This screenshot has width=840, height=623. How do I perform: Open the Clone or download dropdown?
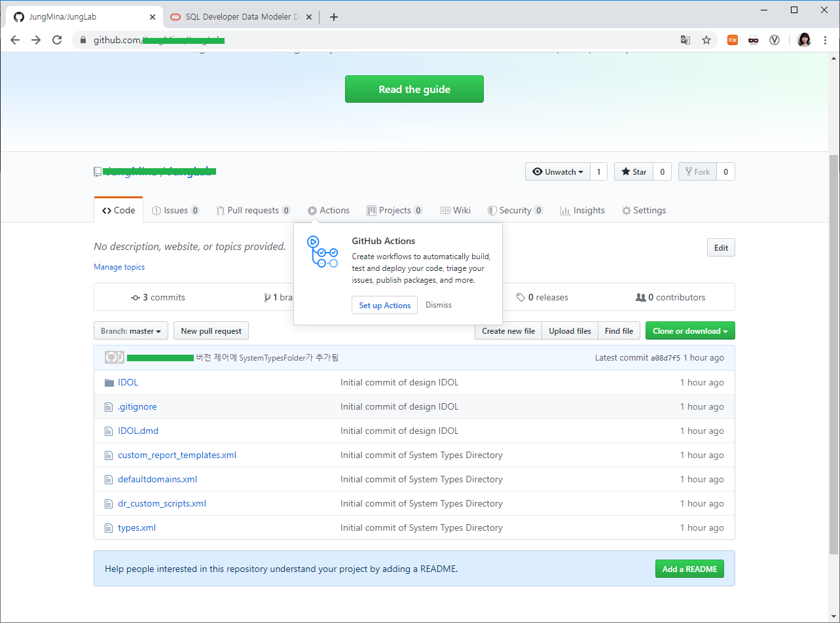click(x=690, y=331)
